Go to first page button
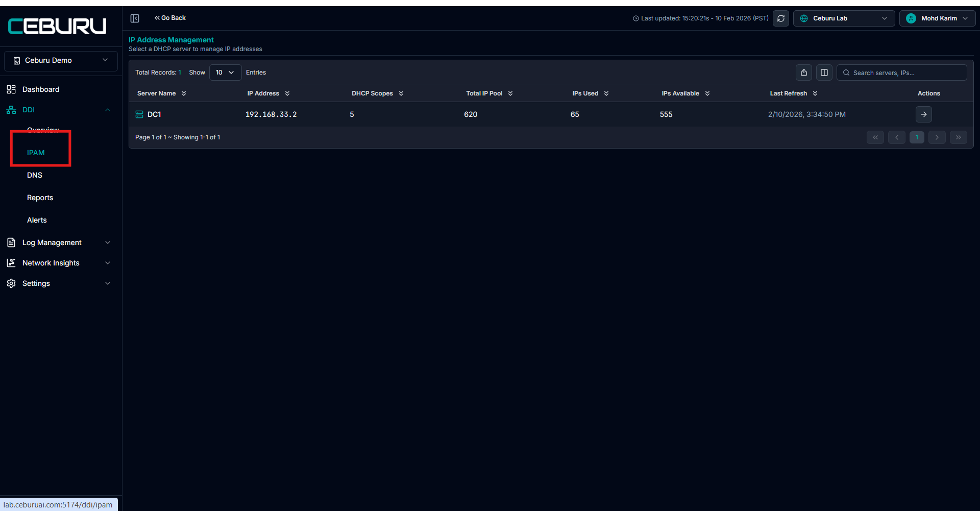This screenshot has width=980, height=511. click(x=875, y=137)
